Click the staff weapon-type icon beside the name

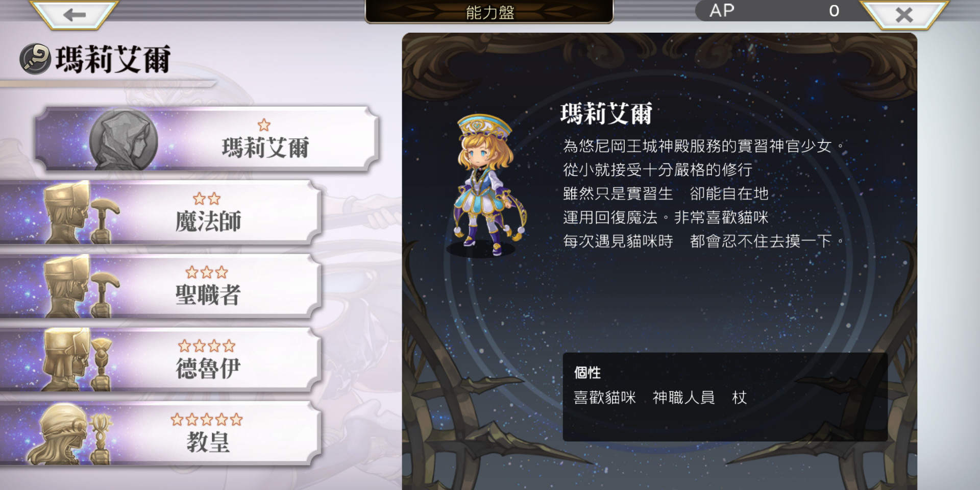pos(35,59)
